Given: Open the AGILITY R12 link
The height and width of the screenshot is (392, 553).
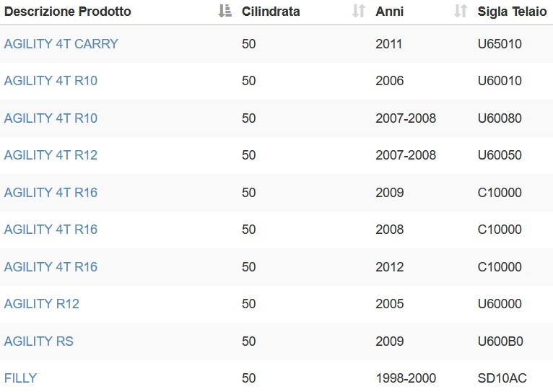Looking at the screenshot, I should point(42,304).
